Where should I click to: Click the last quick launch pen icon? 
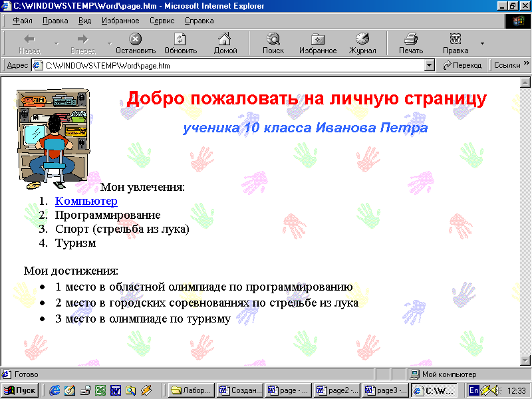click(x=146, y=390)
